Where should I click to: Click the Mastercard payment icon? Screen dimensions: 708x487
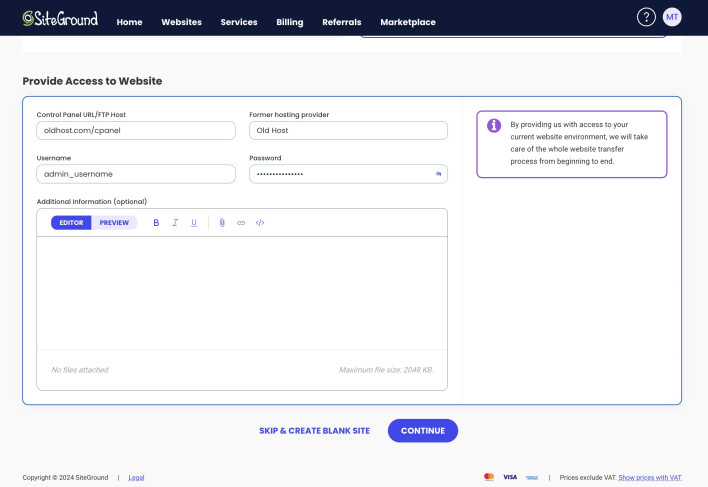click(489, 477)
